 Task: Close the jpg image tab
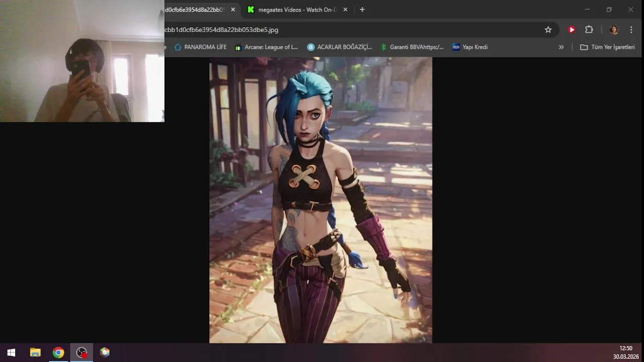pos(233,10)
